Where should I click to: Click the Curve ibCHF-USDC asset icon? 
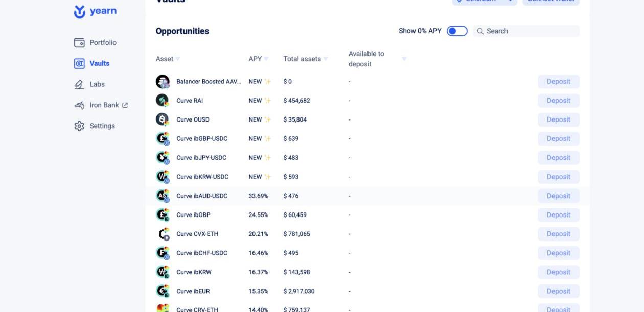pos(163,253)
